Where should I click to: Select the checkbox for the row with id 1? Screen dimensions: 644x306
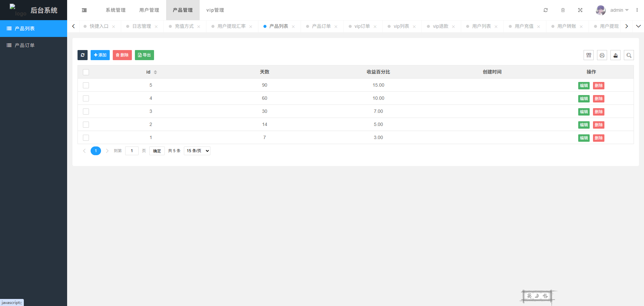click(x=86, y=138)
